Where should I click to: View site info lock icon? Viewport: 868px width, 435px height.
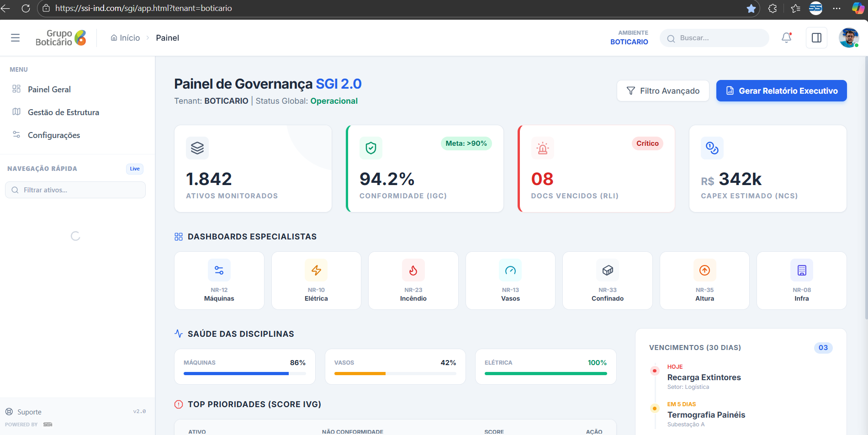coord(46,8)
